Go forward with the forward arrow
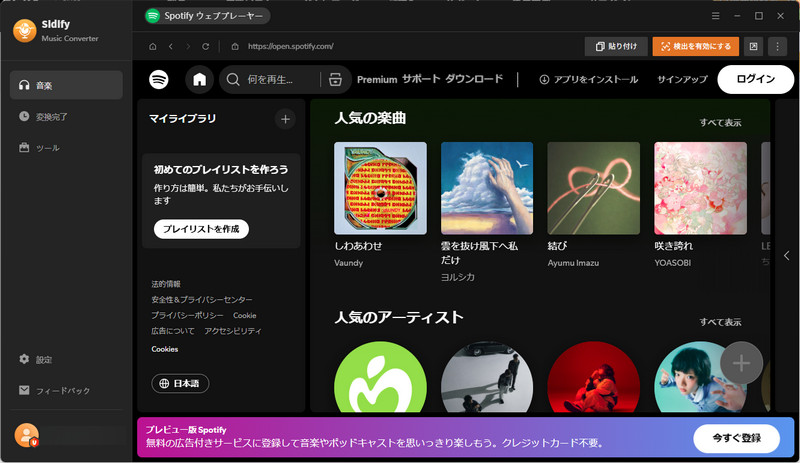The height and width of the screenshot is (463, 800). coord(188,46)
